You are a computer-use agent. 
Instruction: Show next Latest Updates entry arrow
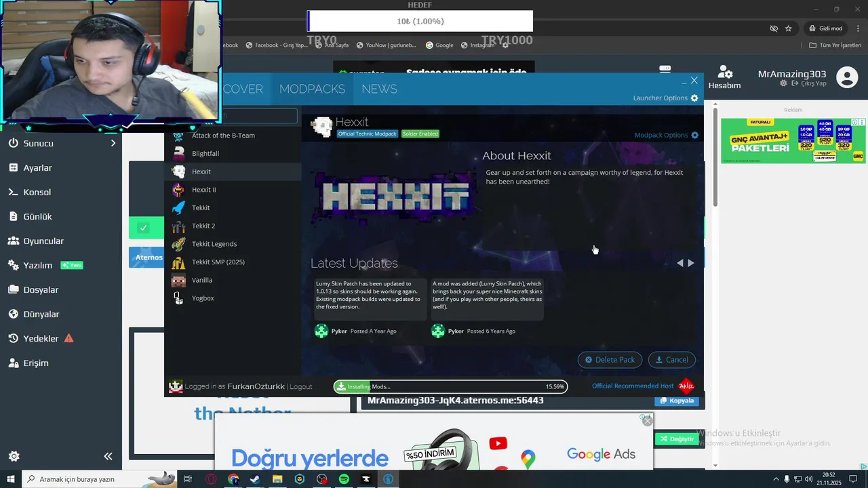point(691,263)
